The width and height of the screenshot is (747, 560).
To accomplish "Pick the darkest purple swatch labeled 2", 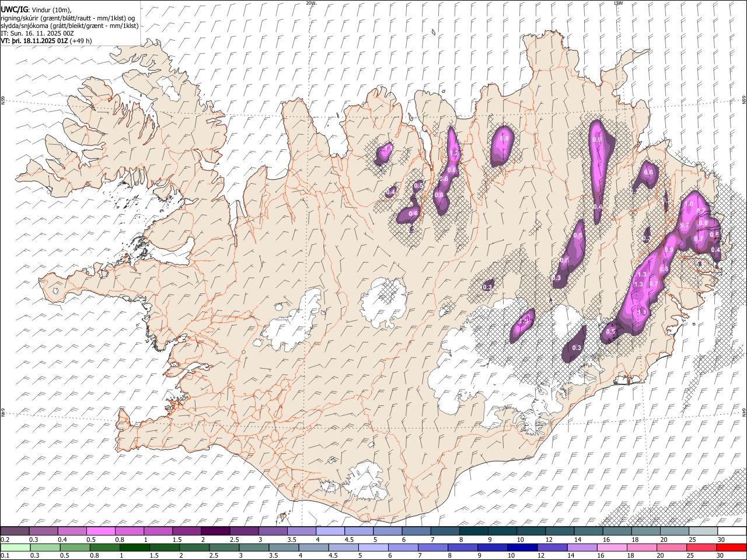I will point(215,531).
